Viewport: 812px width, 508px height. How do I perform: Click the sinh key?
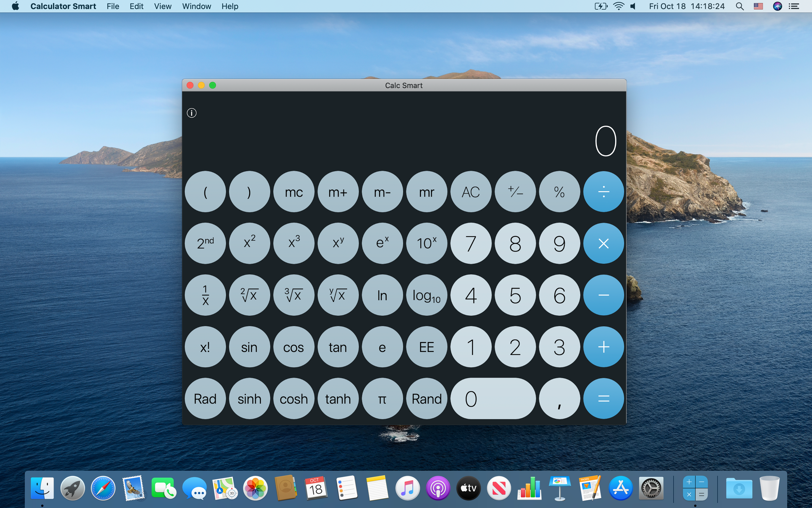249,399
